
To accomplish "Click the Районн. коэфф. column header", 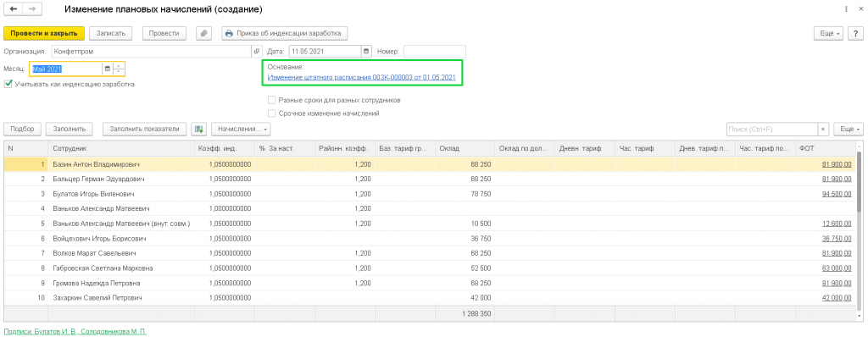I will 344,148.
